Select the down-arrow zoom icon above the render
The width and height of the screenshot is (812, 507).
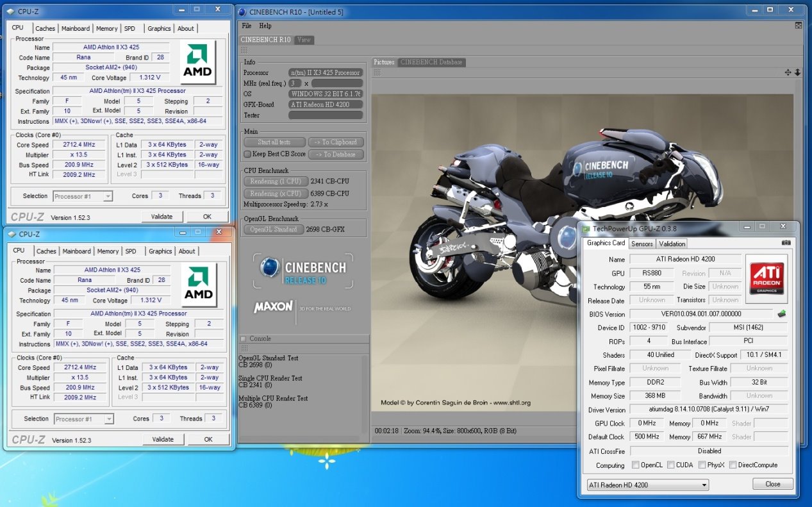(x=798, y=73)
